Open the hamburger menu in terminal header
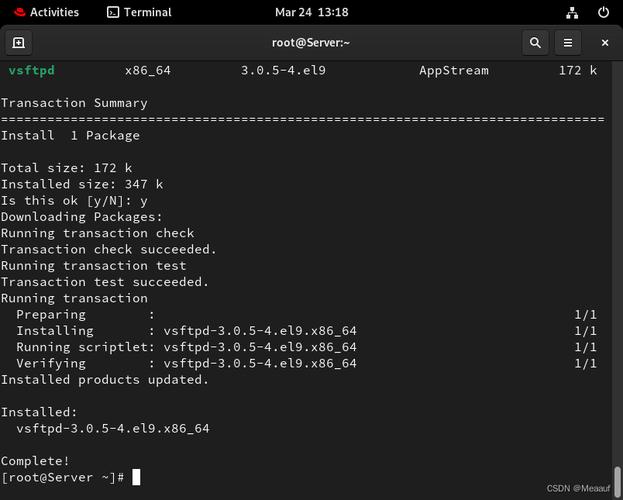 tap(567, 43)
